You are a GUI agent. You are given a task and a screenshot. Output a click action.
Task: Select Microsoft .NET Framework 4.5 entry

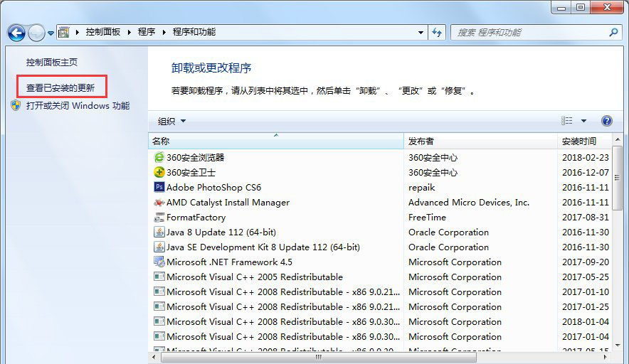coord(229,262)
